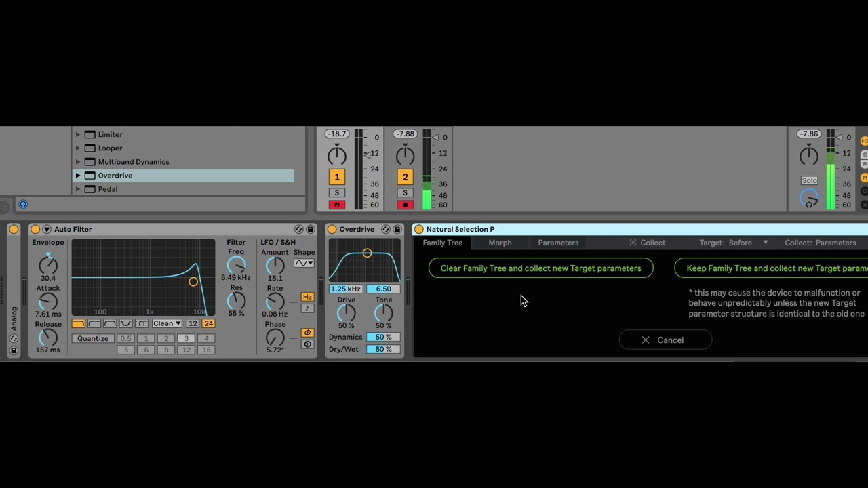Click Keep Family Tree and collect button
The width and height of the screenshot is (868, 488).
[771, 268]
